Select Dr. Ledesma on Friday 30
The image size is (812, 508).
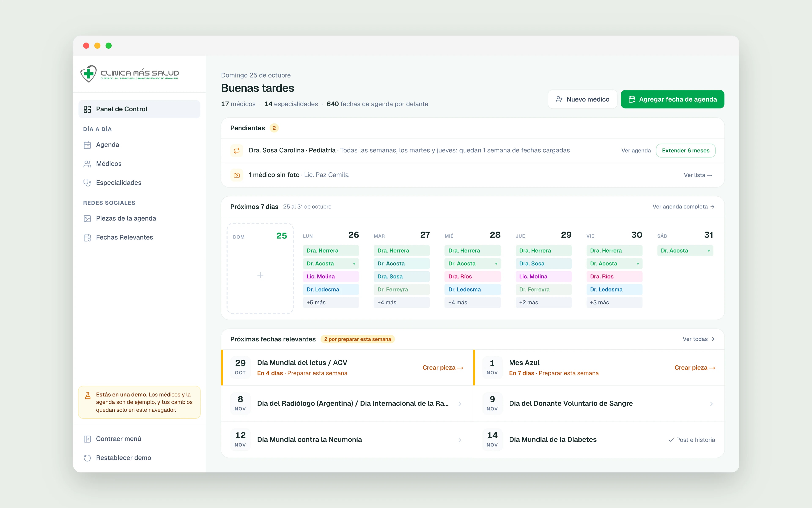click(614, 290)
